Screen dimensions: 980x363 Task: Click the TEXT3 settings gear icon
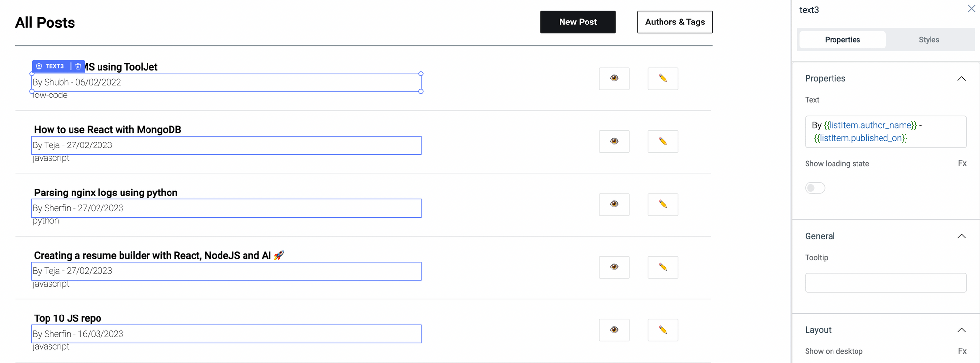pos(39,66)
